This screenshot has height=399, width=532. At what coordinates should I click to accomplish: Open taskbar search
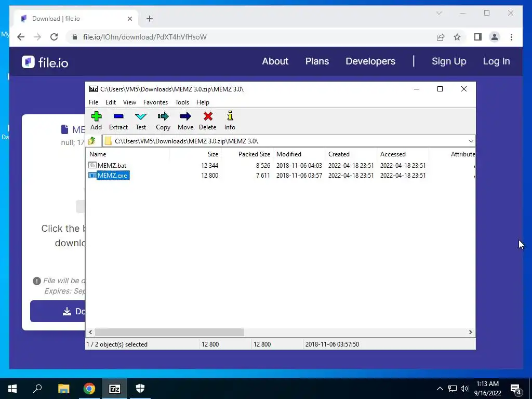[37, 389]
